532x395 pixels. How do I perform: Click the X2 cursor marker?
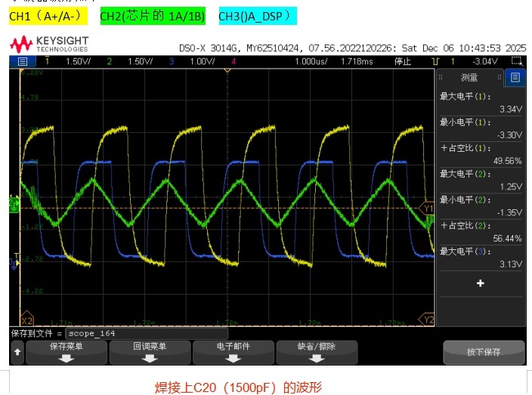[26, 319]
